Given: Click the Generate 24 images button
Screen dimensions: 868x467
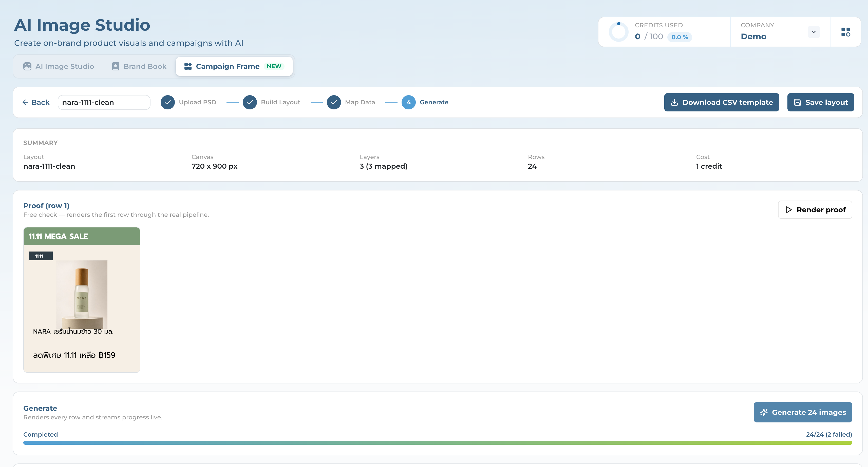Looking at the screenshot, I should [803, 412].
